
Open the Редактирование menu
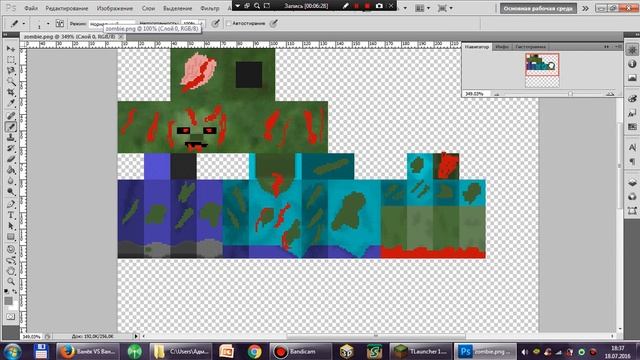[x=67, y=8]
